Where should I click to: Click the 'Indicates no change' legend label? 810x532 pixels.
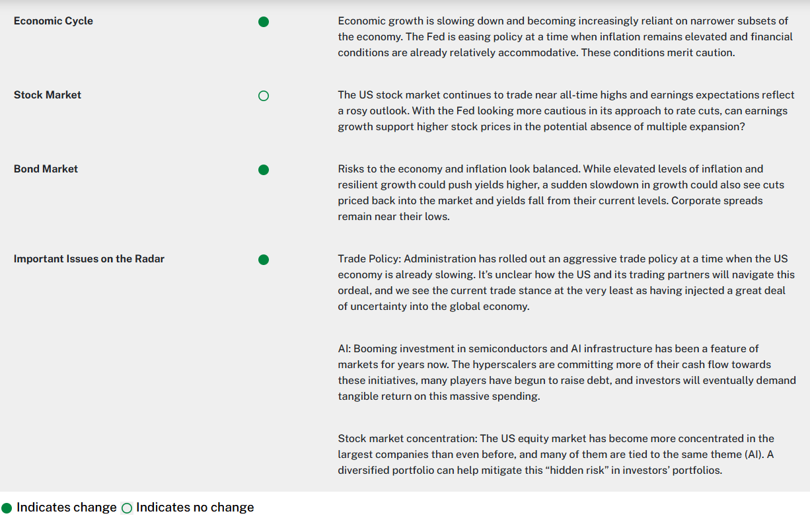[x=195, y=508]
